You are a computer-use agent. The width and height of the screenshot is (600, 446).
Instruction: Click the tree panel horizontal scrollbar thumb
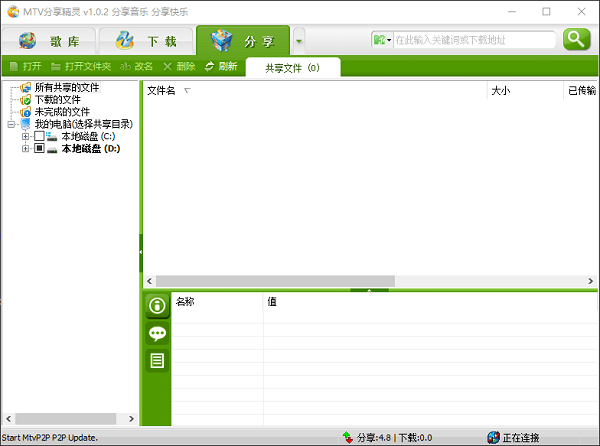(x=65, y=419)
